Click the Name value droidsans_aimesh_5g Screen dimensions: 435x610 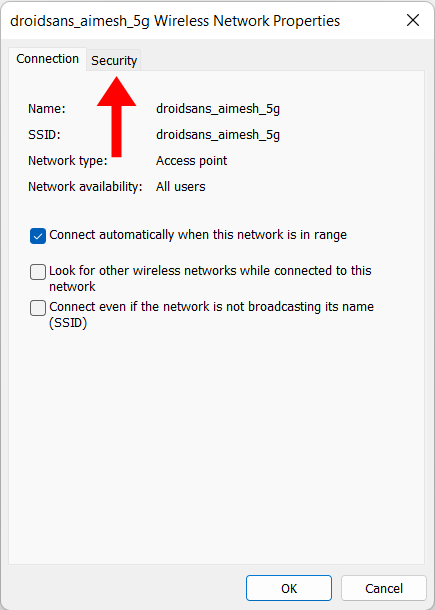pyautogui.click(x=218, y=109)
